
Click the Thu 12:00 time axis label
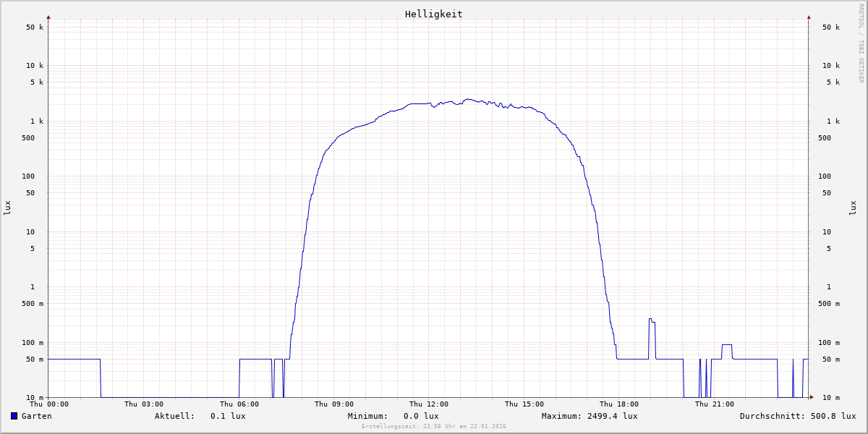tap(429, 404)
